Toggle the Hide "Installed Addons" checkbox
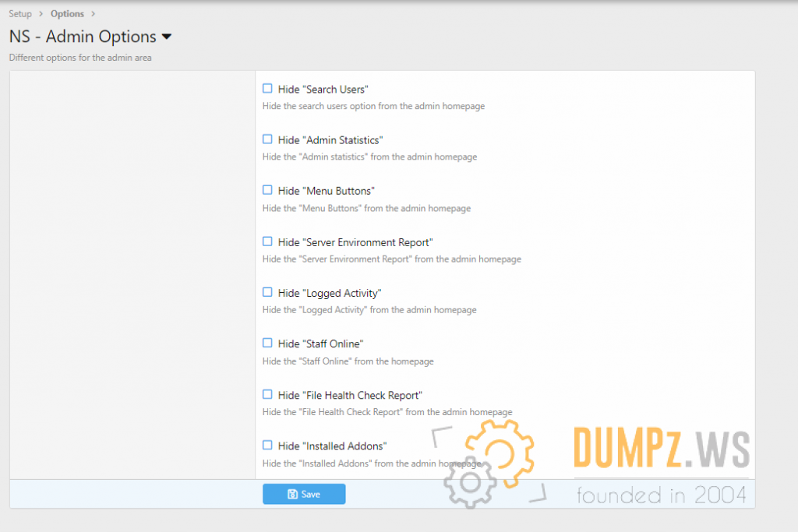The width and height of the screenshot is (798, 532). pyautogui.click(x=267, y=446)
